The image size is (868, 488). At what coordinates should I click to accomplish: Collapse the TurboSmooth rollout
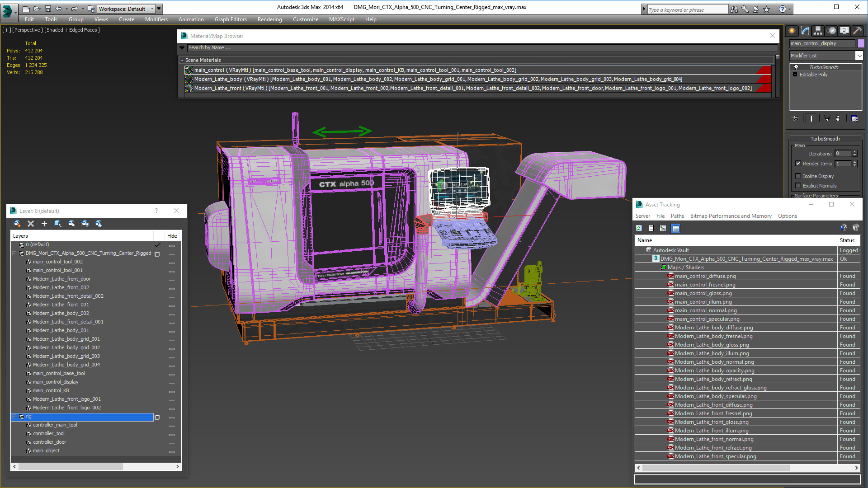(x=793, y=139)
